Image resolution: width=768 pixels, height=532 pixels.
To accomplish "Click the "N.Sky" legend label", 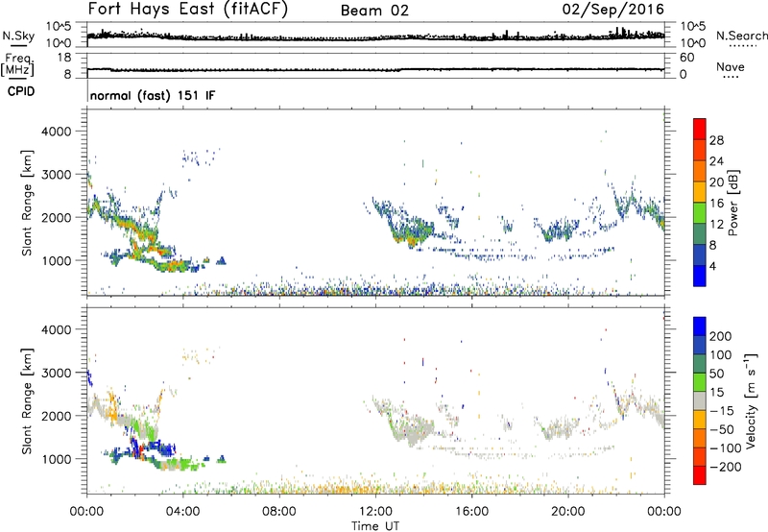I will (x=18, y=36).
